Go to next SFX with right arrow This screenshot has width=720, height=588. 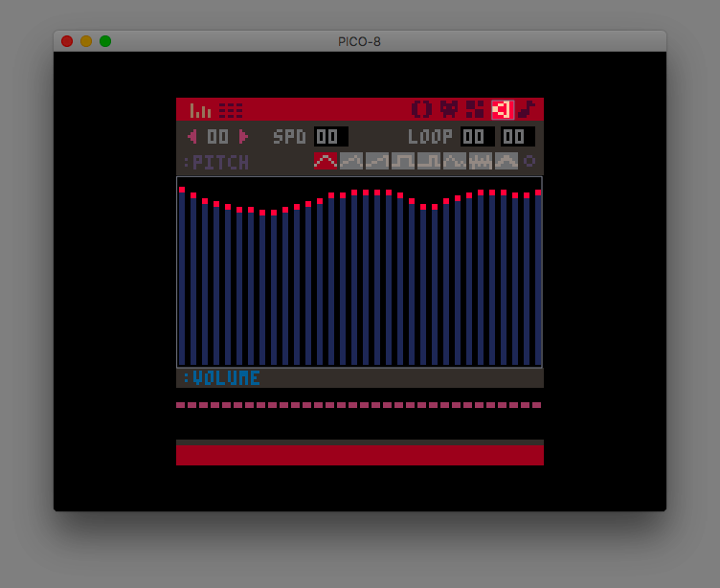tap(243, 136)
